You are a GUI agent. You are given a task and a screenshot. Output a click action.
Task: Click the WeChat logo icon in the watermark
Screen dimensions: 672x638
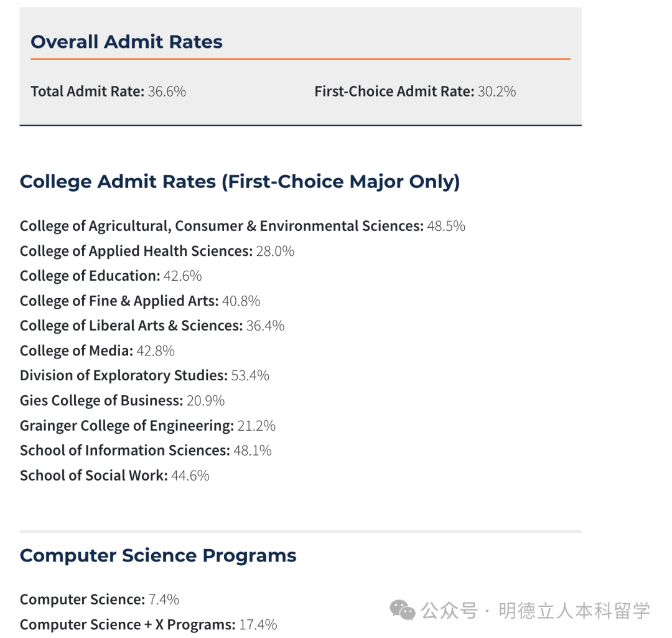pos(403,610)
